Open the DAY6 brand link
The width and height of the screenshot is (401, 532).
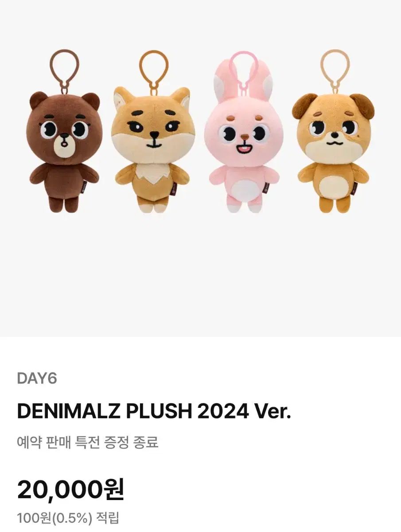pos(37,378)
